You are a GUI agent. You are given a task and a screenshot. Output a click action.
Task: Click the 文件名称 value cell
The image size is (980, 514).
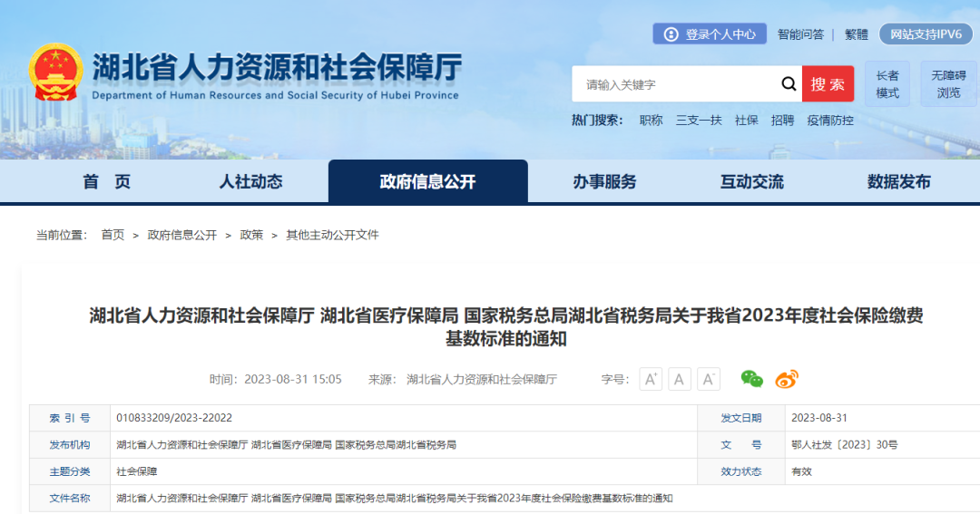click(x=545, y=498)
